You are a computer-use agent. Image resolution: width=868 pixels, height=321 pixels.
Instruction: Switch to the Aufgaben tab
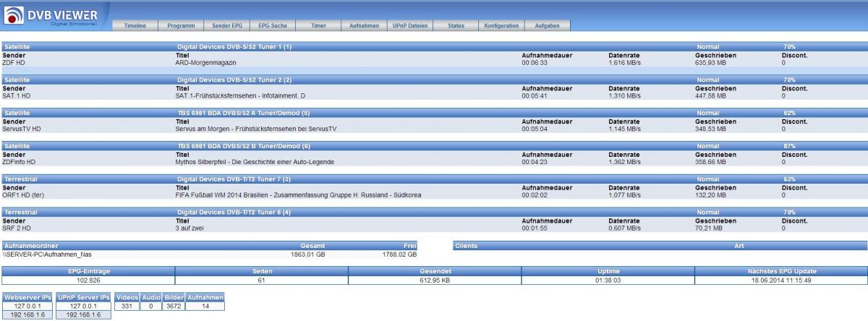tap(548, 26)
